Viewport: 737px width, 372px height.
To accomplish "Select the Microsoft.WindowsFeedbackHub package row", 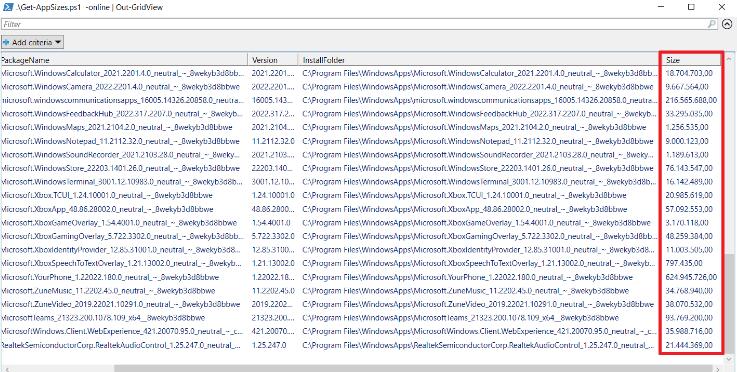I will (362, 114).
